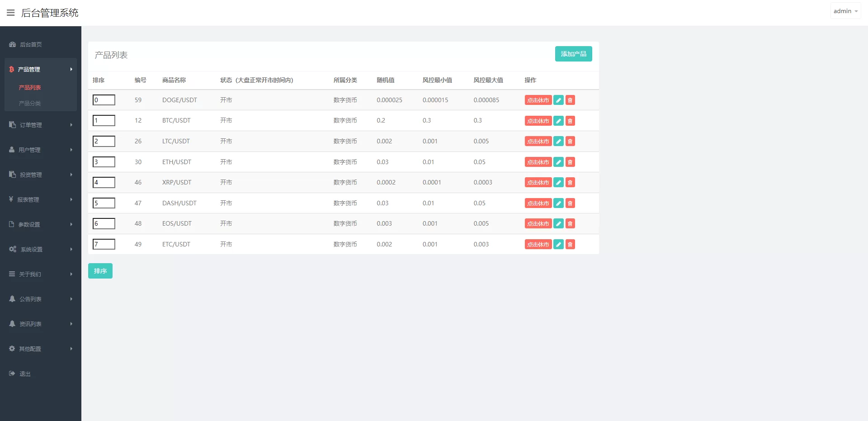This screenshot has width=868, height=421.
Task: Expand the 系统设置 sidebar section
Action: tap(40, 249)
